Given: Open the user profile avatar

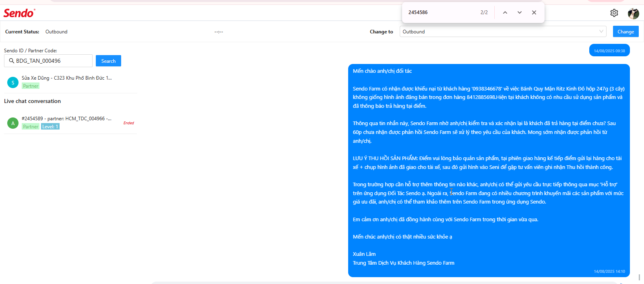Looking at the screenshot, I should pyautogui.click(x=634, y=13).
